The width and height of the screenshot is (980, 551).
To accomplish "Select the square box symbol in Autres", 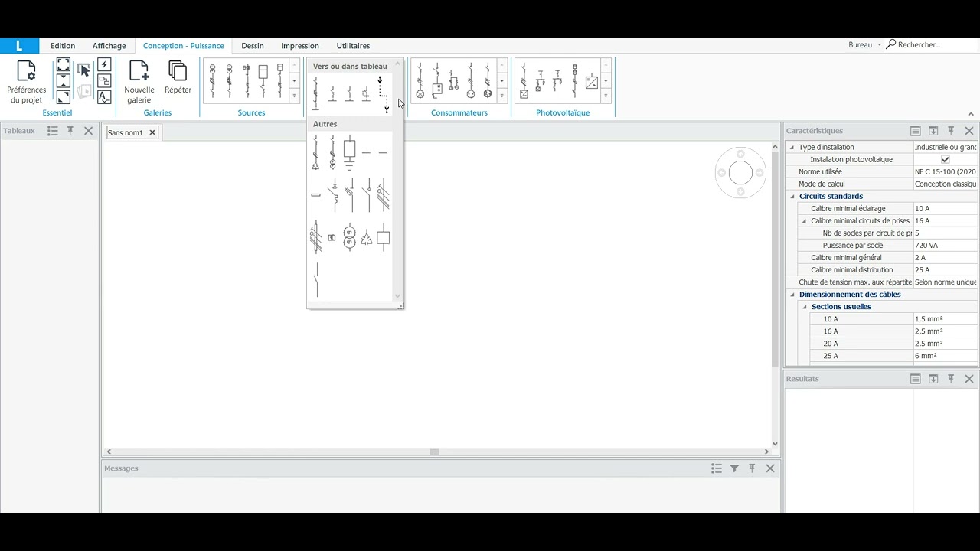I will click(x=383, y=238).
